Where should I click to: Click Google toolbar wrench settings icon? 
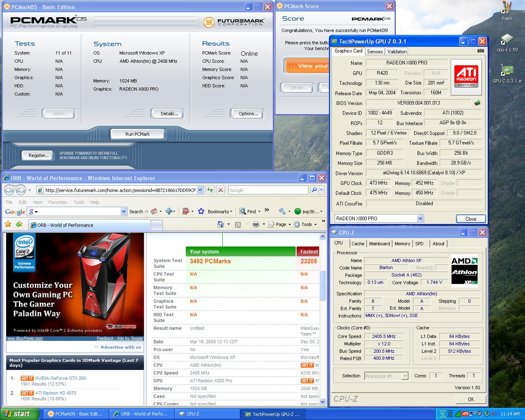click(282, 211)
